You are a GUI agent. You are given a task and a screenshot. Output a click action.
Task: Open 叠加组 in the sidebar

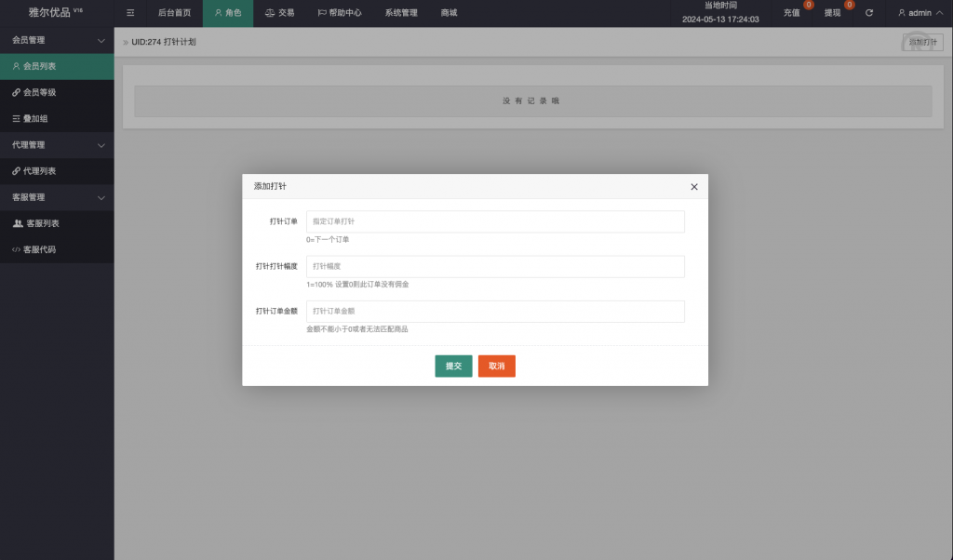click(x=36, y=119)
